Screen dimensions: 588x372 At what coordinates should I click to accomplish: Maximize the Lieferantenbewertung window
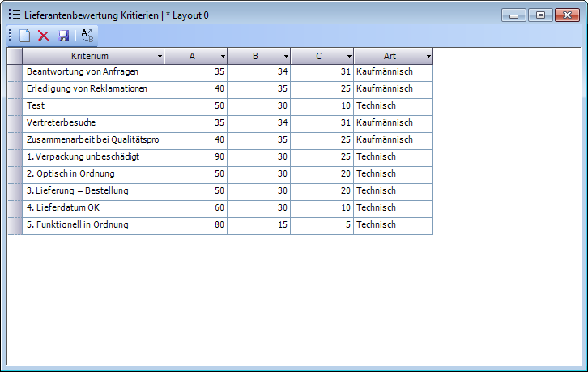tap(541, 15)
